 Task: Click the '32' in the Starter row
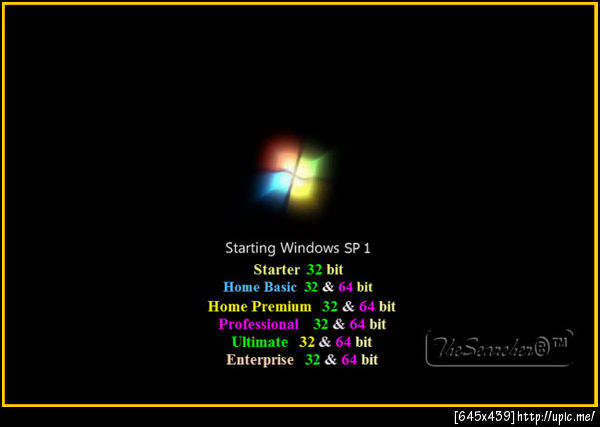click(x=314, y=270)
